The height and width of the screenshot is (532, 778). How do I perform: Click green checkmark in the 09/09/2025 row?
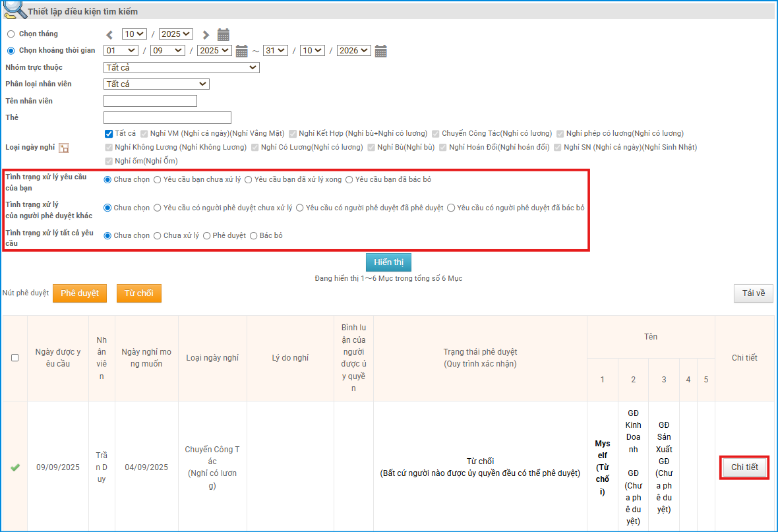click(15, 467)
